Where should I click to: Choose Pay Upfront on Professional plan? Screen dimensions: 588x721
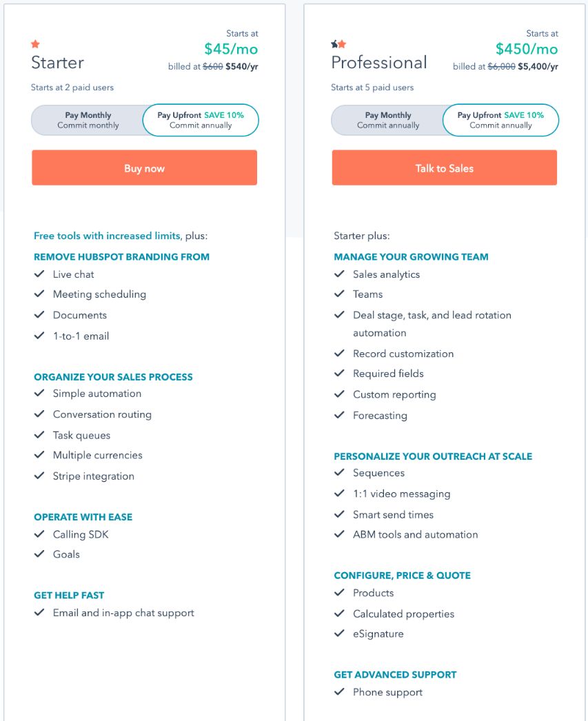click(x=500, y=121)
